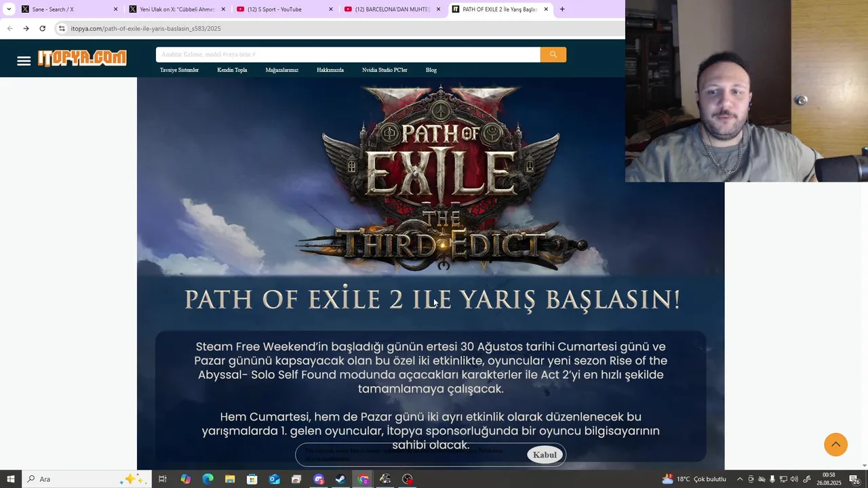Open Steam from the taskbar
Viewport: 868px width, 488px height.
[x=341, y=479]
